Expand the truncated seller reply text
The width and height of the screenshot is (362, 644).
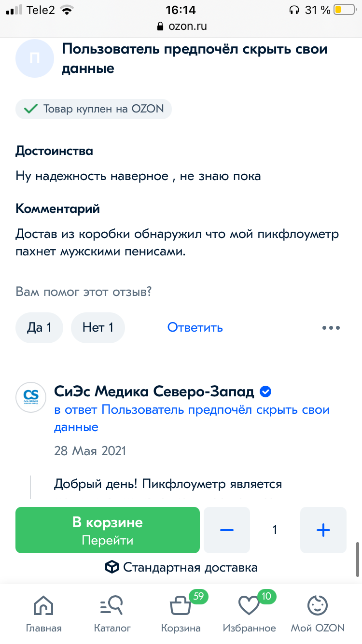(x=168, y=484)
